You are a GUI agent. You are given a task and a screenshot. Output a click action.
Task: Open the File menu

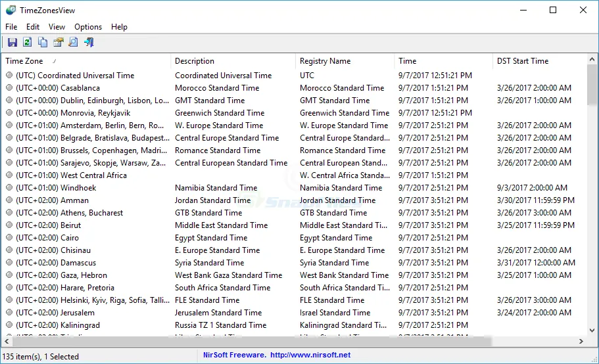[11, 27]
